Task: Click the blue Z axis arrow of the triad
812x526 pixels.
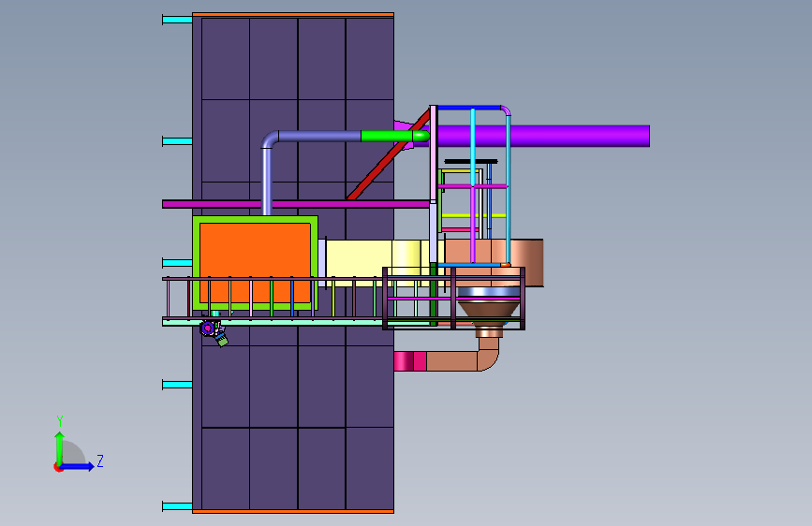Action: pos(79,466)
